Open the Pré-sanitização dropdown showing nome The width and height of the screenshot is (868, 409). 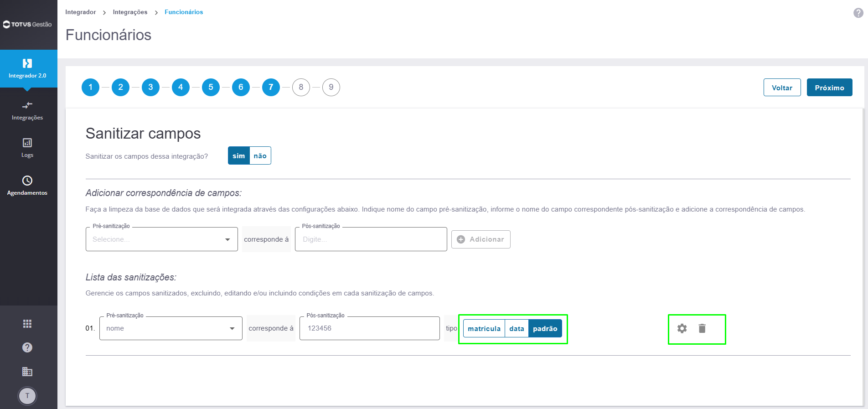pyautogui.click(x=171, y=328)
